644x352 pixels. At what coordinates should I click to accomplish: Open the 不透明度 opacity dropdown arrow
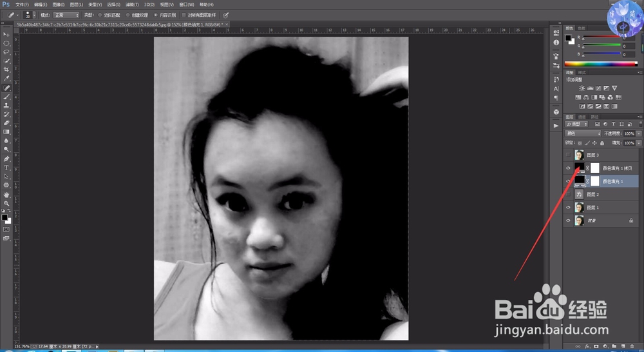tap(639, 133)
